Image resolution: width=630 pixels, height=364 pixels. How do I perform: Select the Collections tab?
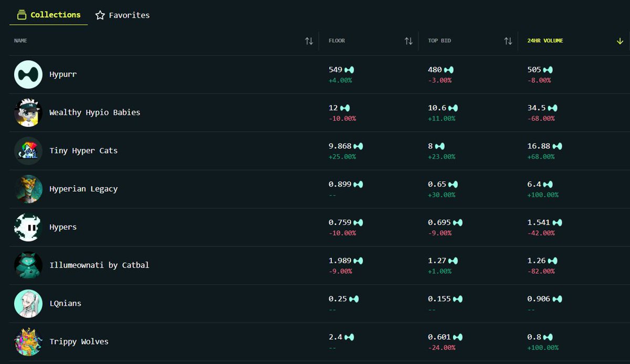pyautogui.click(x=48, y=15)
